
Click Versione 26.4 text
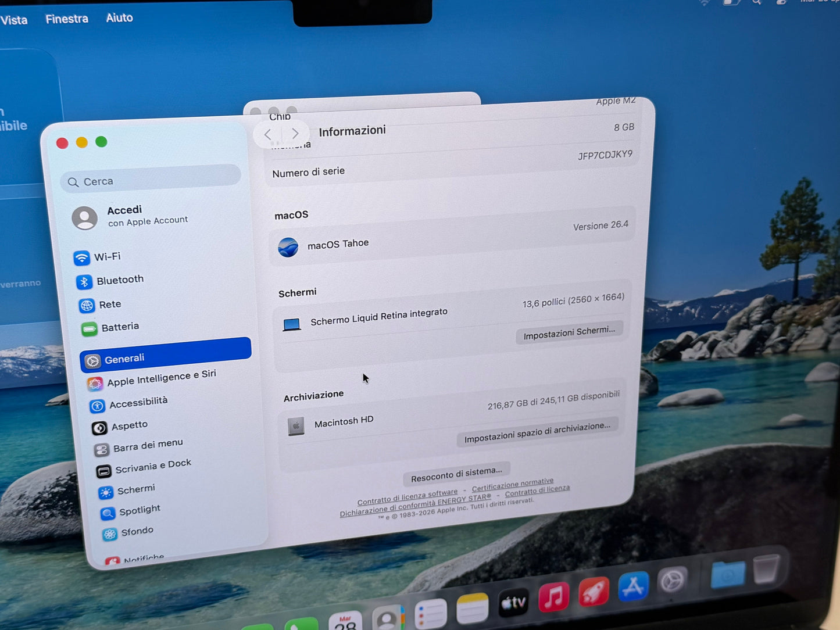600,225
